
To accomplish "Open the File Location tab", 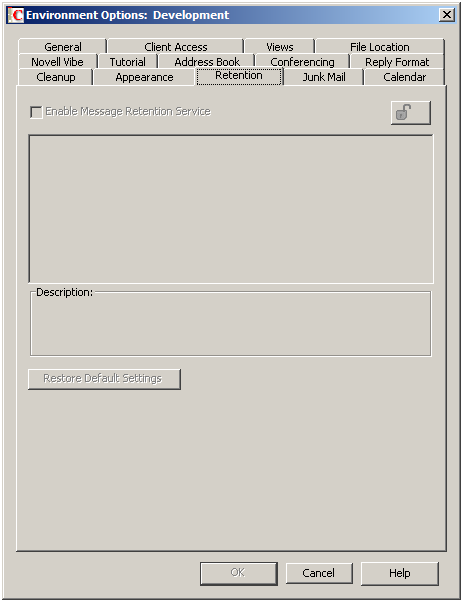I will click(379, 47).
